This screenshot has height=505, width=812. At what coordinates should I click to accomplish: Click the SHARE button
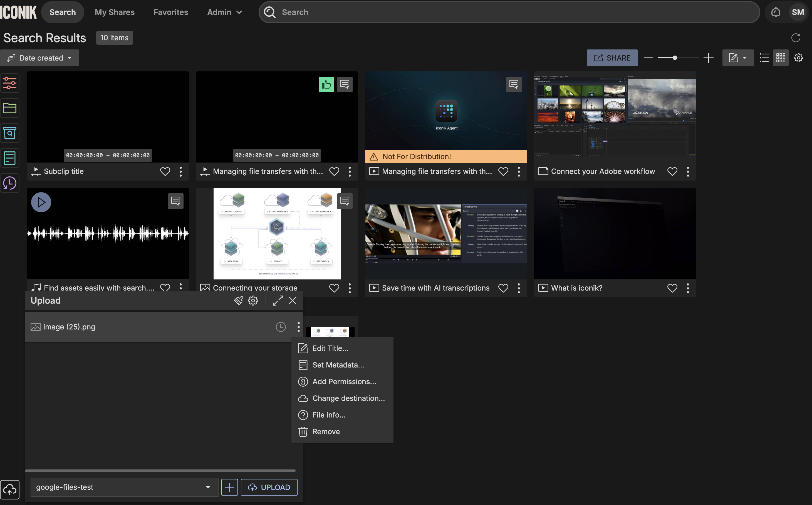coord(612,58)
